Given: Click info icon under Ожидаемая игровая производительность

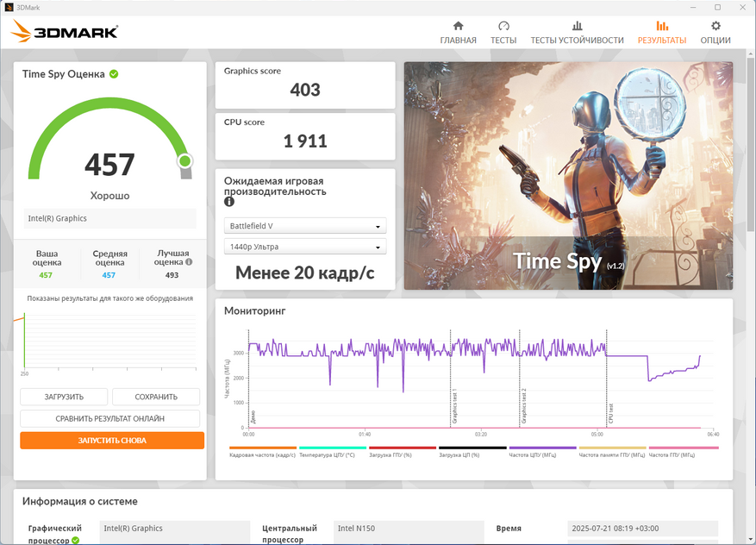Looking at the screenshot, I should (229, 202).
